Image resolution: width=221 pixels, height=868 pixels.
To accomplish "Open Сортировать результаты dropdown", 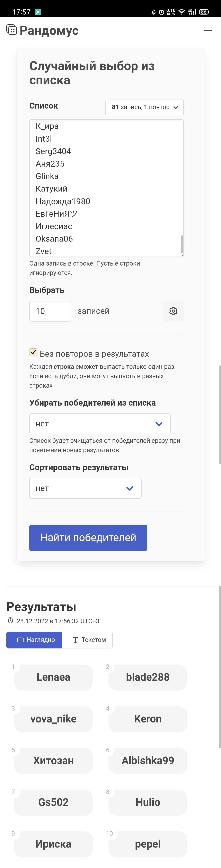I will pyautogui.click(x=85, y=488).
